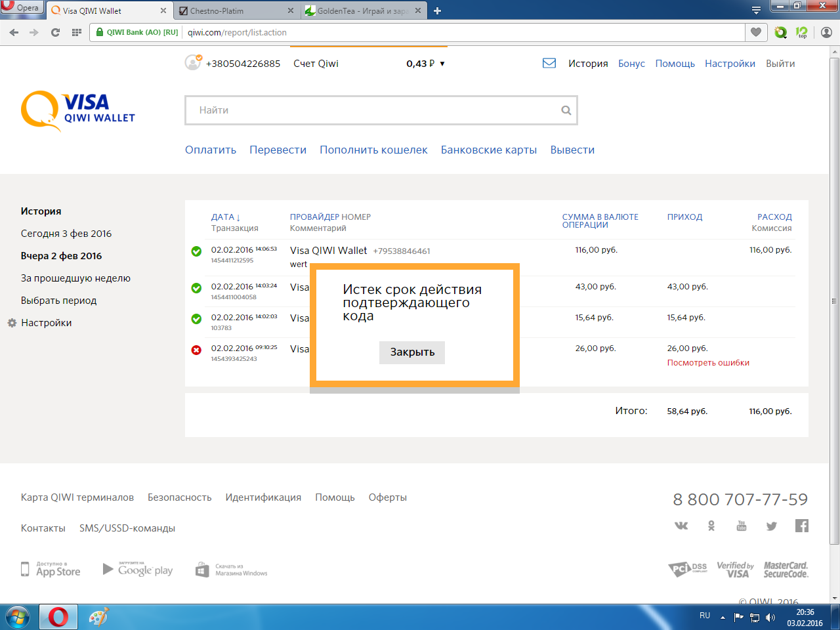Screen dimensions: 840x630
Task: Click Выбрать период in sidebar
Action: click(58, 301)
